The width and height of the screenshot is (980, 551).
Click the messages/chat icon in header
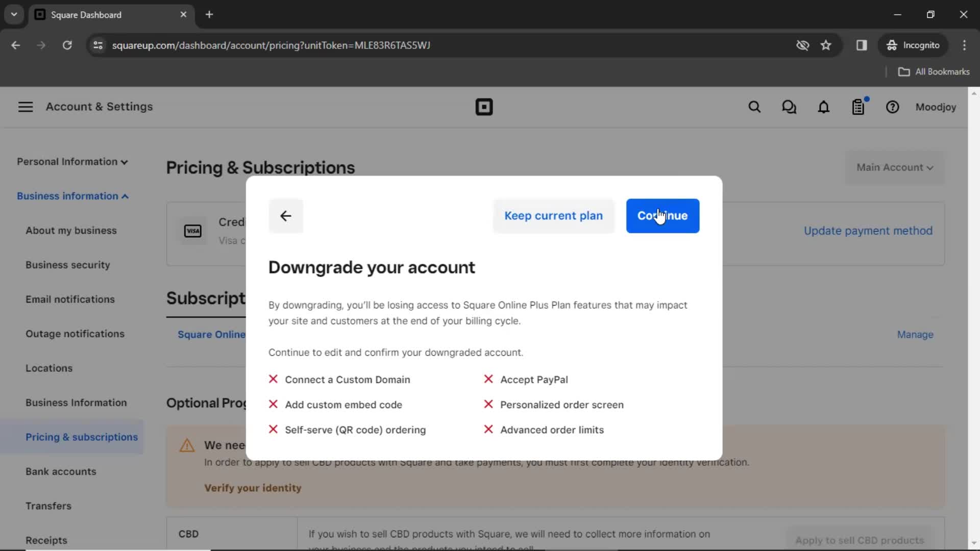(789, 107)
